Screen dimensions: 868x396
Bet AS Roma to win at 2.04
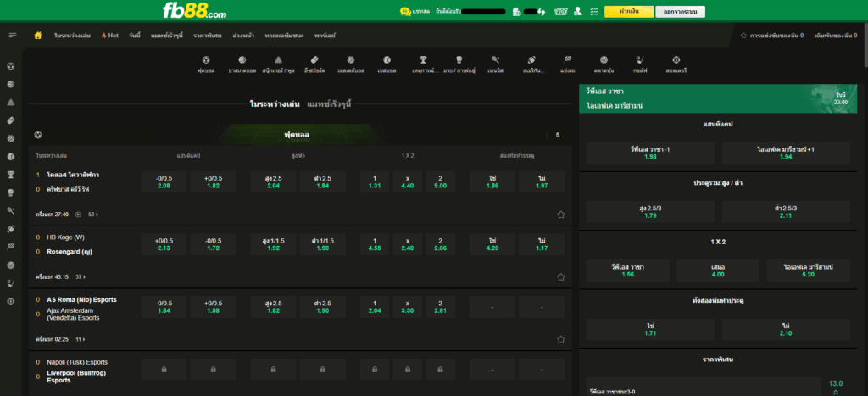pos(375,307)
